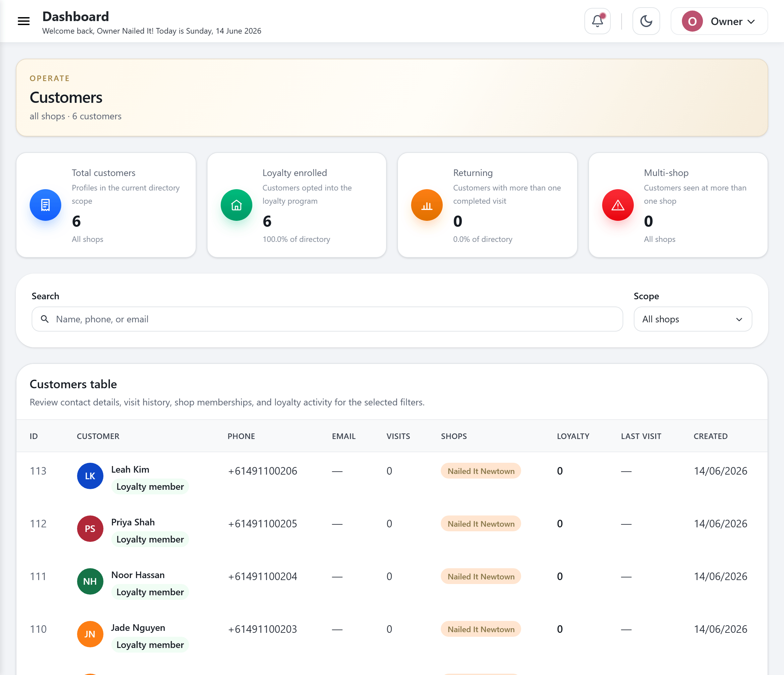Click the 100.0% of directory text

(296, 239)
